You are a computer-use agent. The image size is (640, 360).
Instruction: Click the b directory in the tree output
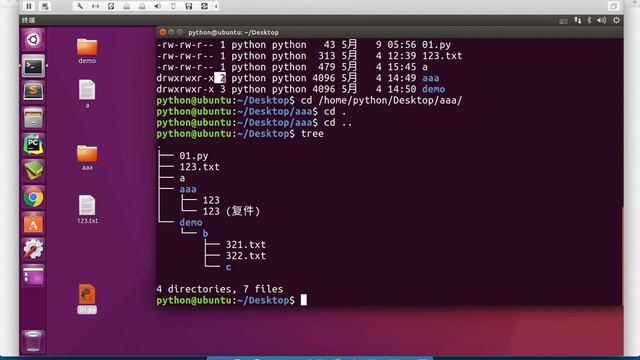pyautogui.click(x=205, y=233)
